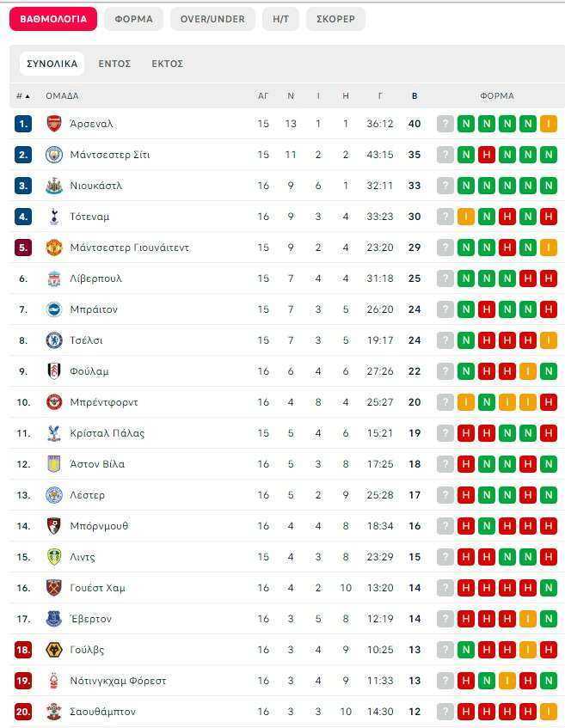The height and width of the screenshot is (728, 565).
Task: Click the Wolves crest icon
Action: pyautogui.click(x=54, y=650)
